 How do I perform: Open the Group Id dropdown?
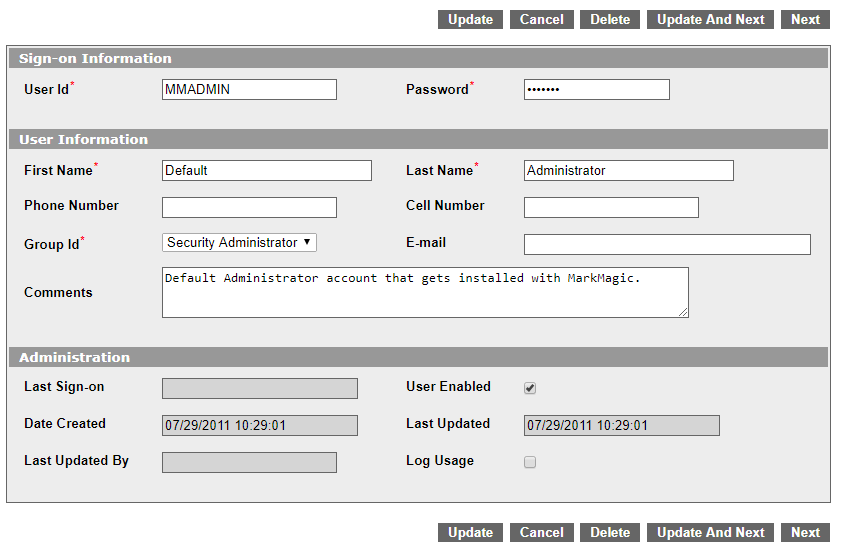point(239,243)
